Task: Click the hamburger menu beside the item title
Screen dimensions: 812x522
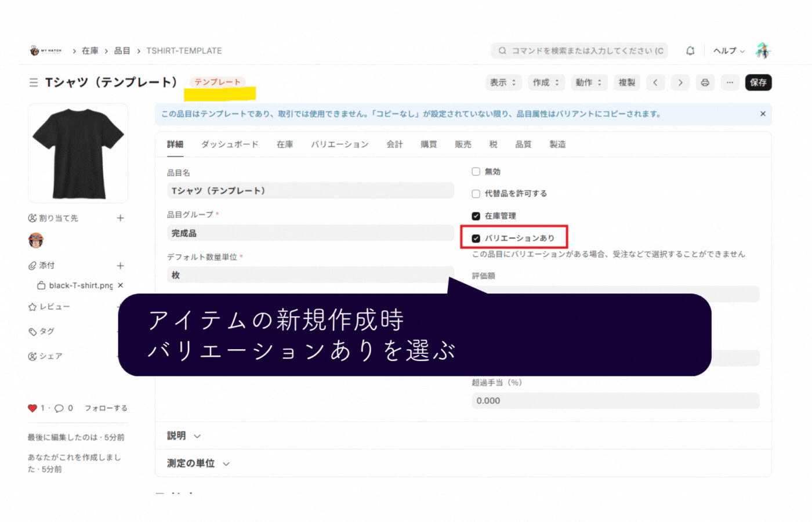Action: point(34,82)
